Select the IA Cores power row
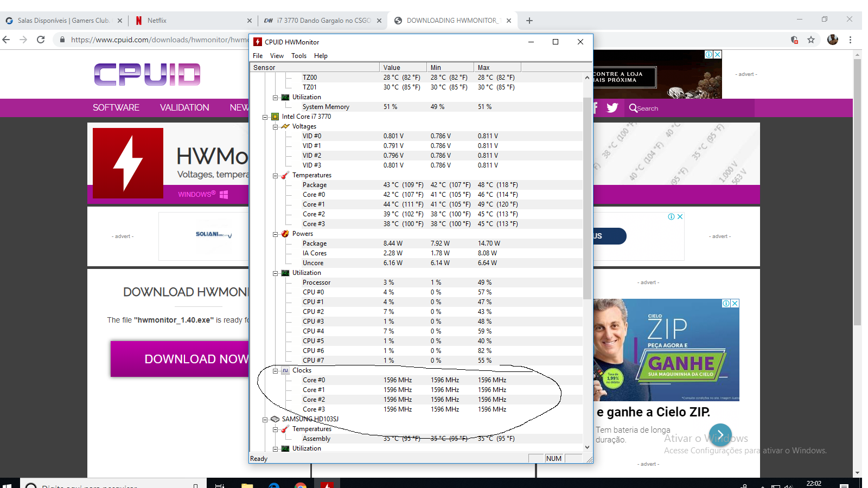Viewport: 868px width, 488px height. pyautogui.click(x=416, y=253)
